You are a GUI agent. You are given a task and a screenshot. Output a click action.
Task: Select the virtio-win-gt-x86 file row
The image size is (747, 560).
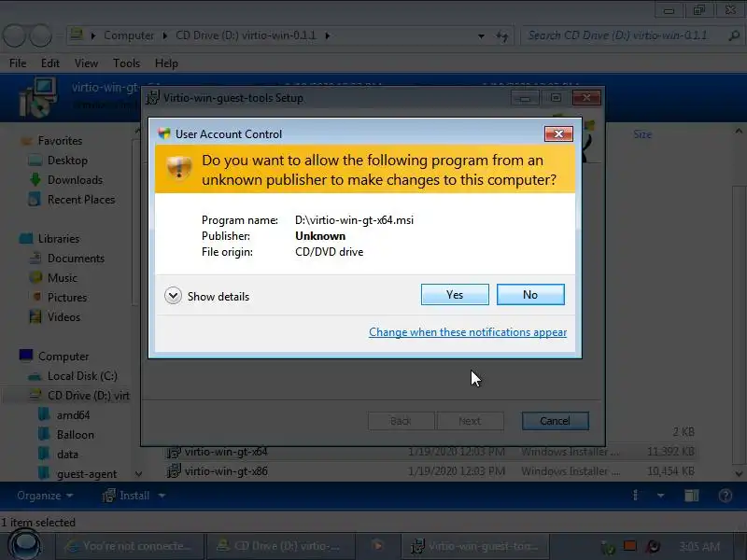[430, 471]
